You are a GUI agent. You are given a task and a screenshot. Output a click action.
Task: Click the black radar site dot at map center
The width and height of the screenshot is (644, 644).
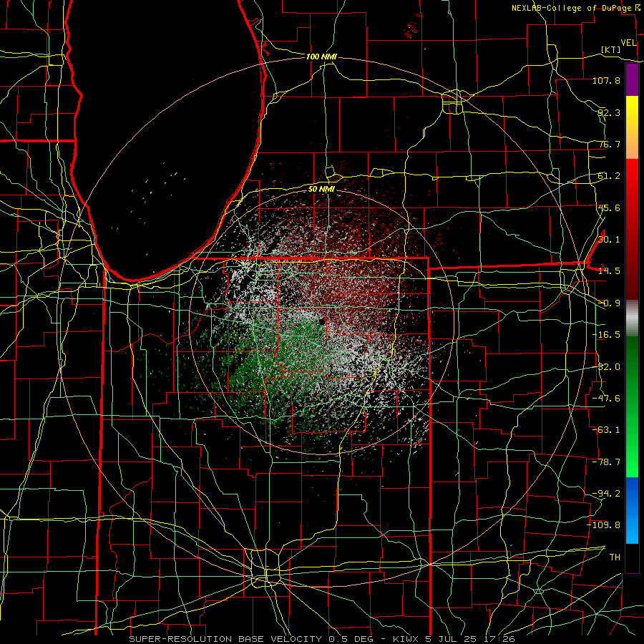321,321
